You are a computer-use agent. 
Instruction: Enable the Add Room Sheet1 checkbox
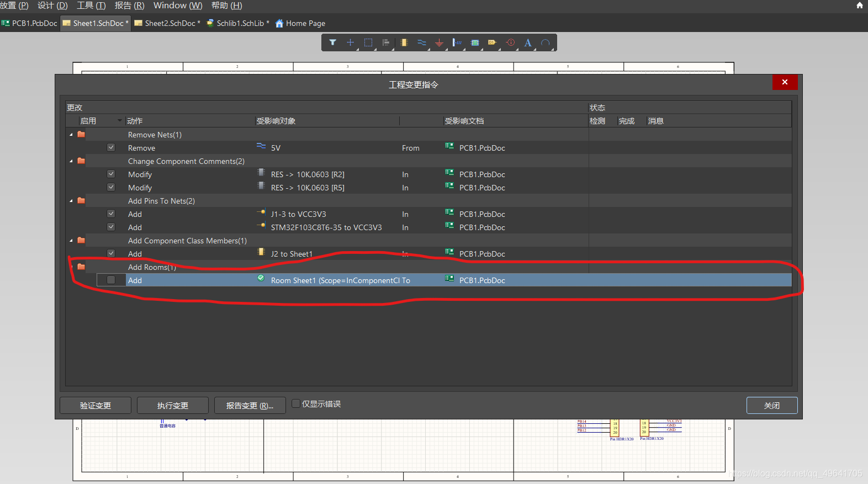tap(111, 280)
